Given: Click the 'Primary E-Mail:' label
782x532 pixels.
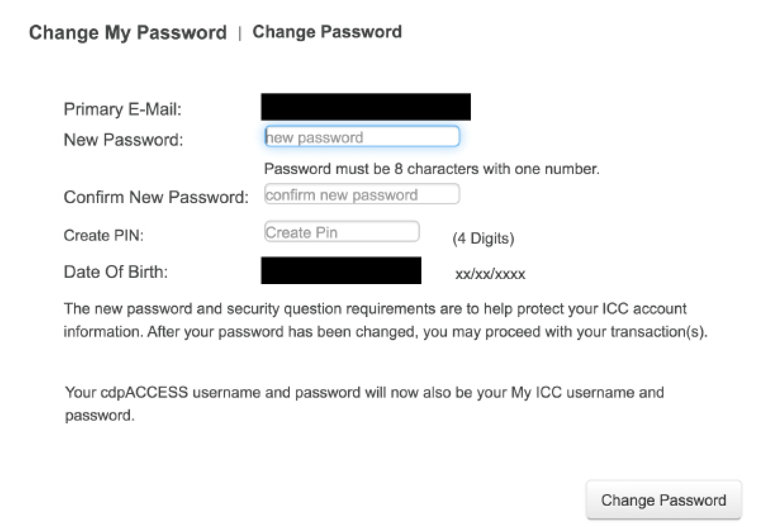Looking at the screenshot, I should click(122, 109).
